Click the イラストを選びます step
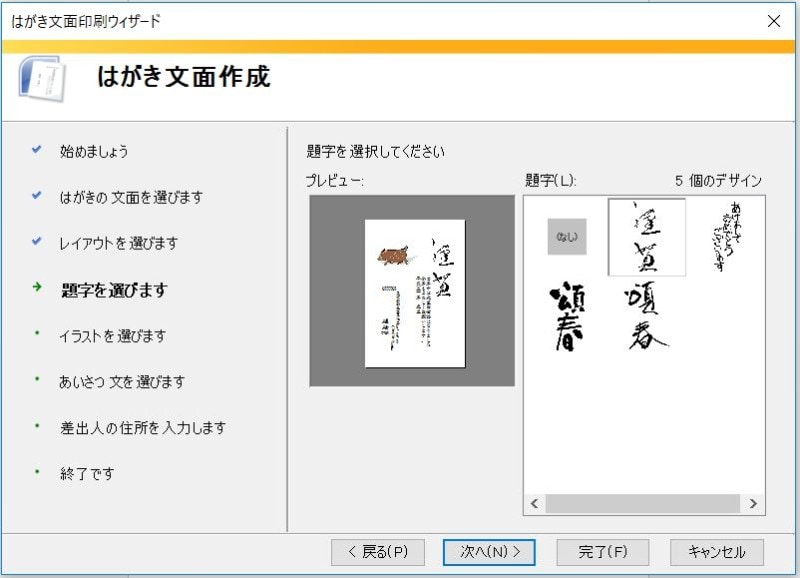Image resolution: width=800 pixels, height=578 pixels. coord(113,336)
